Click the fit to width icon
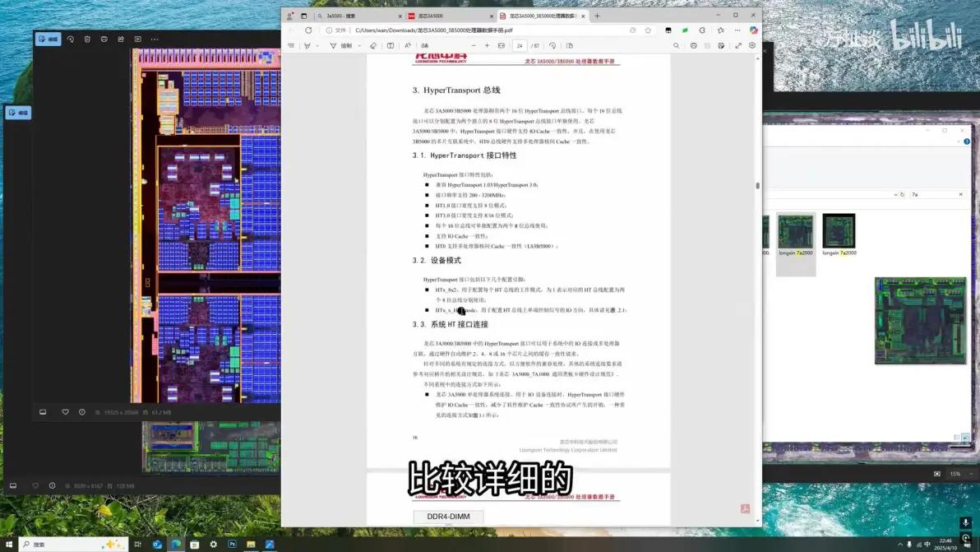This screenshot has width=980, height=552. coord(502,45)
